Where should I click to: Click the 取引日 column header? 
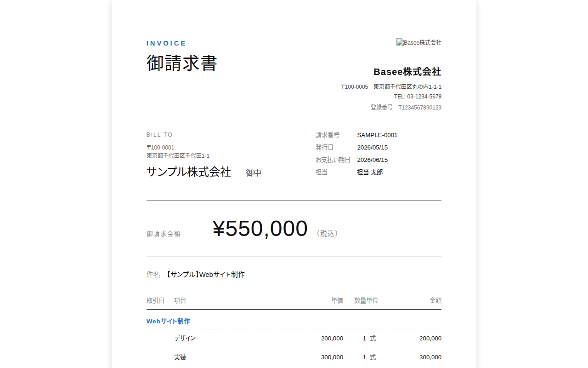(x=155, y=301)
